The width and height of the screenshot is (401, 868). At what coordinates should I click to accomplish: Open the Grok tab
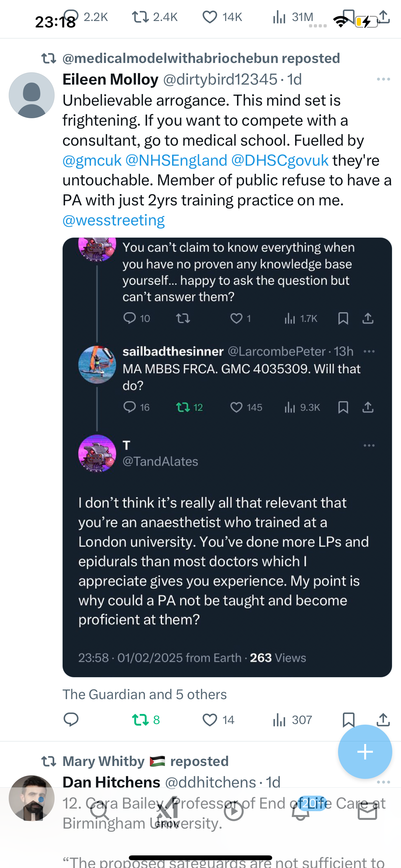167,811
